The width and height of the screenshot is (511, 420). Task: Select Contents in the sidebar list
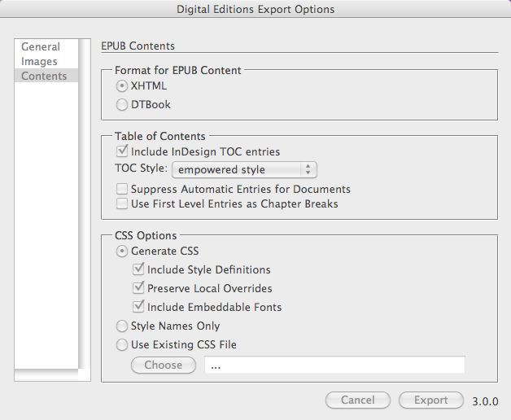click(44, 76)
